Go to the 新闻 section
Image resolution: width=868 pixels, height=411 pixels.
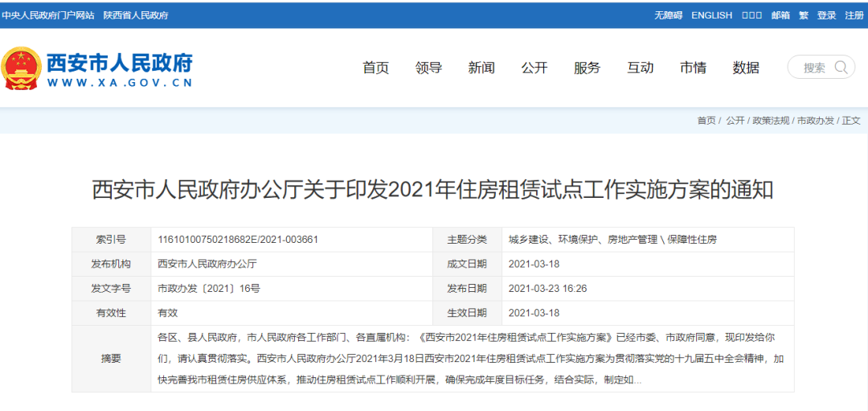(x=481, y=68)
